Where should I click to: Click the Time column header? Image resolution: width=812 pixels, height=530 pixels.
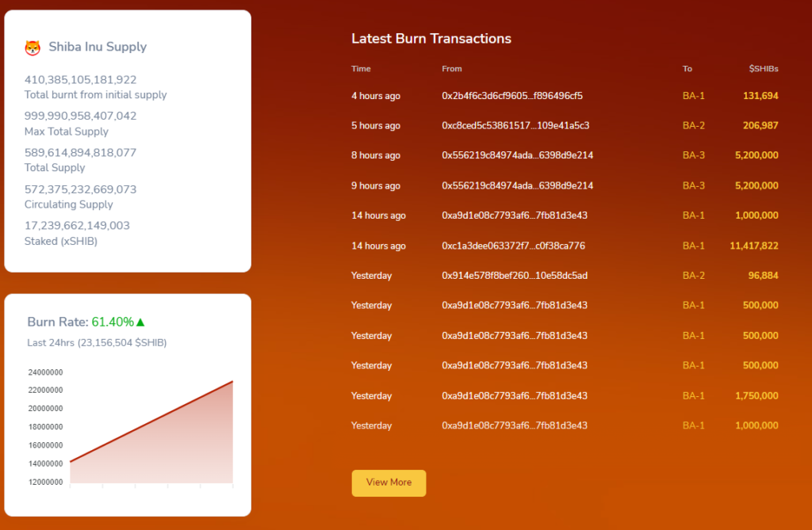point(361,68)
